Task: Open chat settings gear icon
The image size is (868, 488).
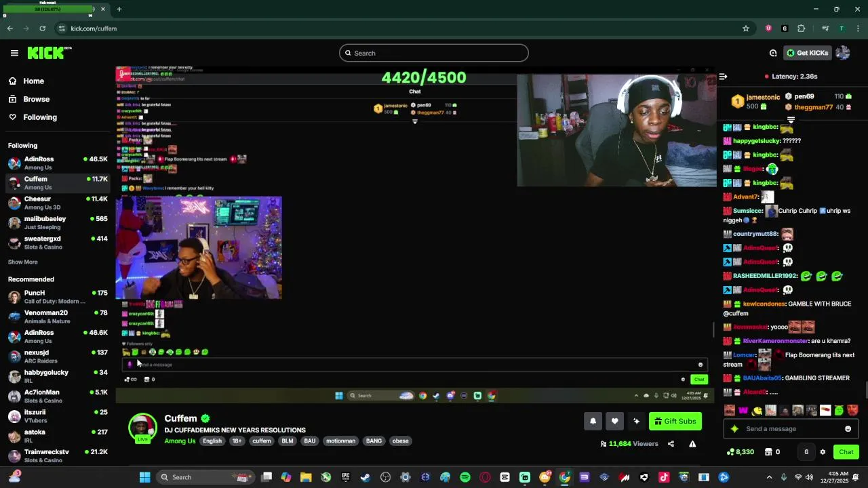Action: (823, 452)
